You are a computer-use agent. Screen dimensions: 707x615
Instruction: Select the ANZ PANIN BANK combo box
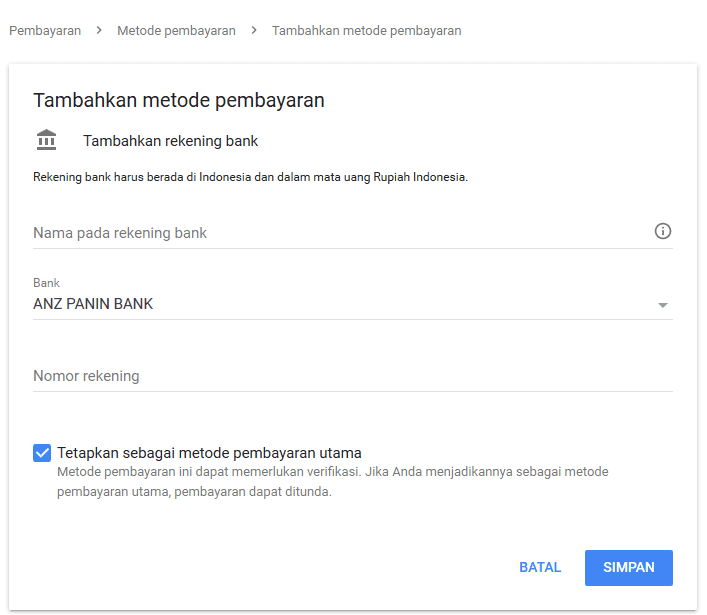click(x=353, y=304)
